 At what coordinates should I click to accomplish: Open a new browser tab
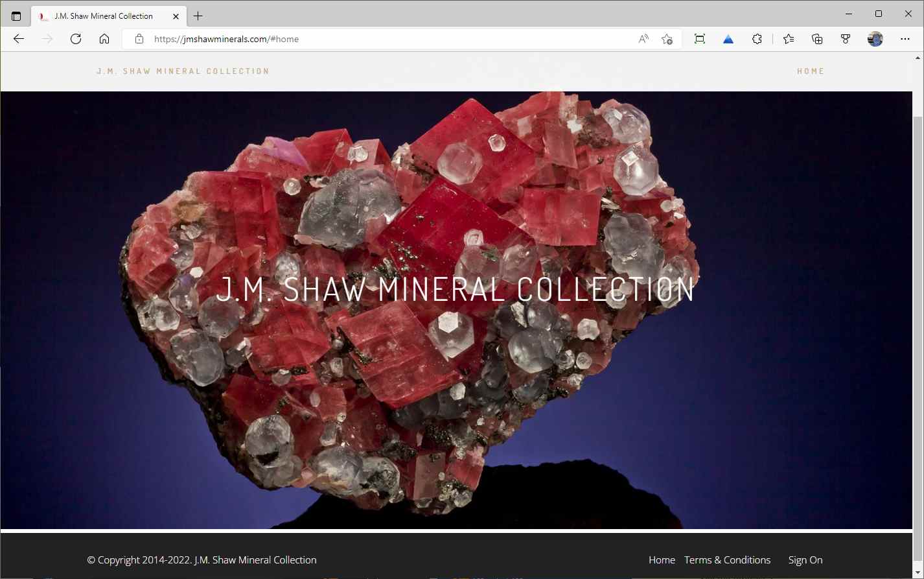click(198, 16)
